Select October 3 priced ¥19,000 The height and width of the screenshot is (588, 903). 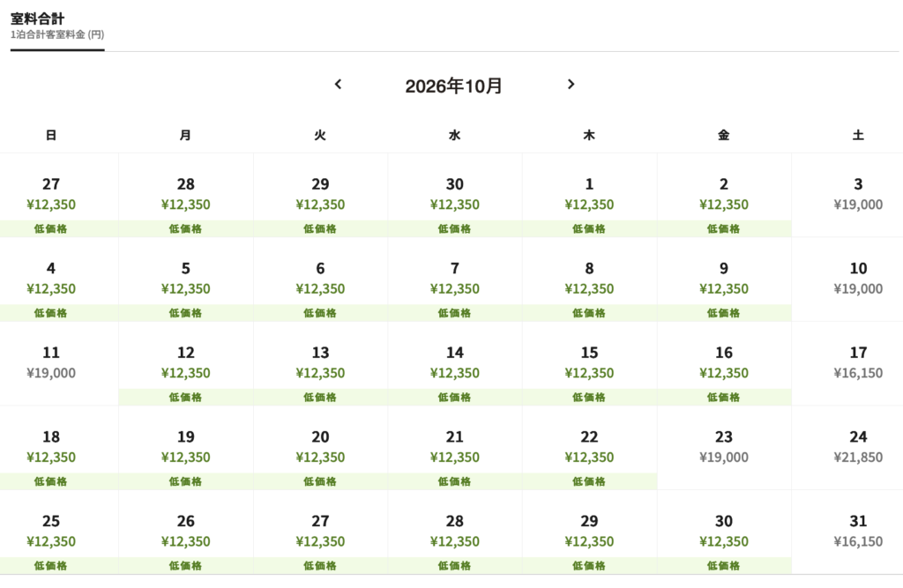click(857, 195)
